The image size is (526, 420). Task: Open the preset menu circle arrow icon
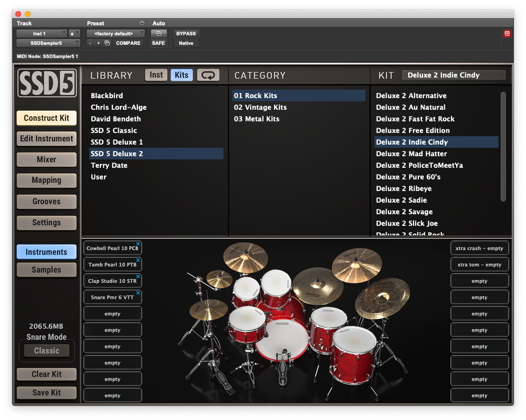click(142, 23)
